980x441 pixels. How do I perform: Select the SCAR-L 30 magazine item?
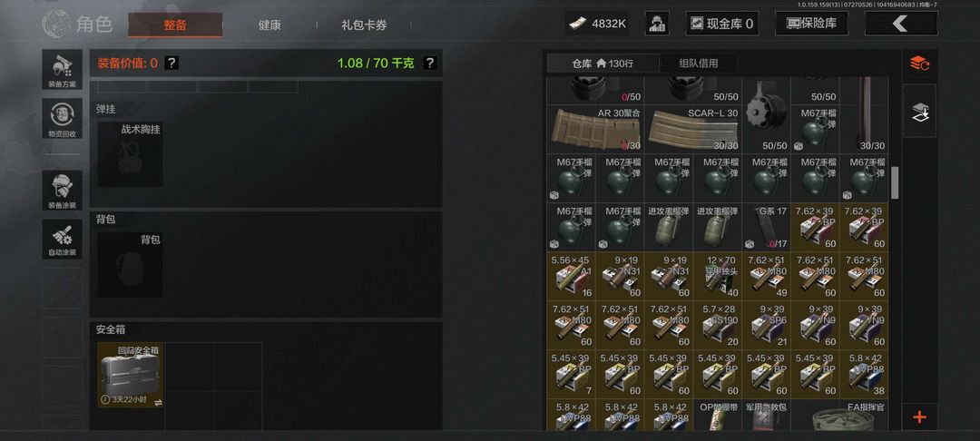(x=693, y=129)
